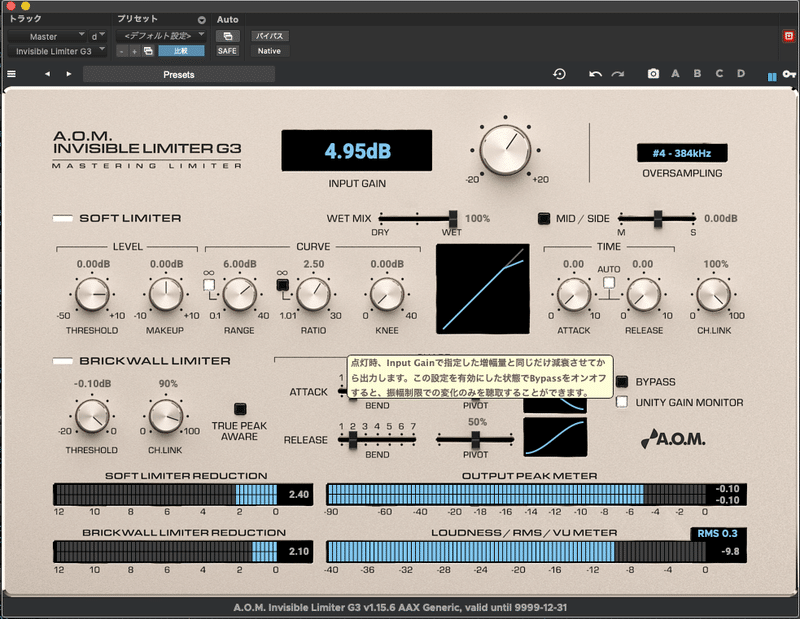Toggle the Ratio infinity checkbox
Screen dimensions: 800x619
click(282, 285)
